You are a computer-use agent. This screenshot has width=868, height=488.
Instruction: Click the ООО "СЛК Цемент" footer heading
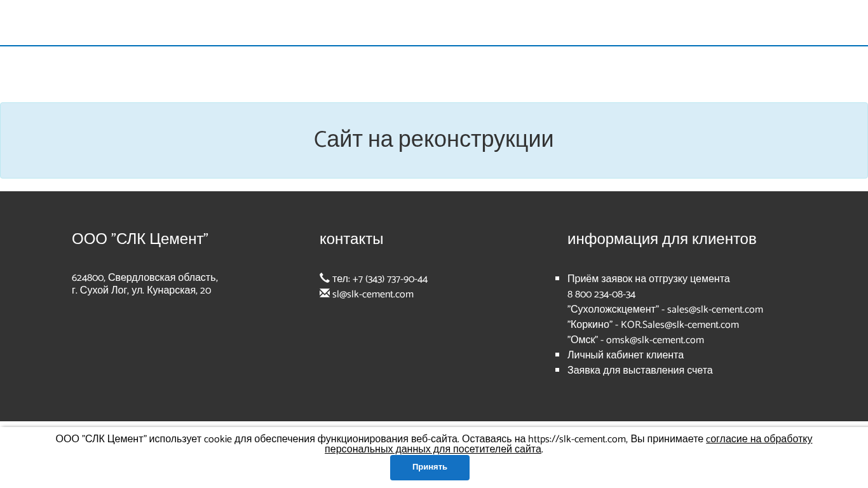140,239
